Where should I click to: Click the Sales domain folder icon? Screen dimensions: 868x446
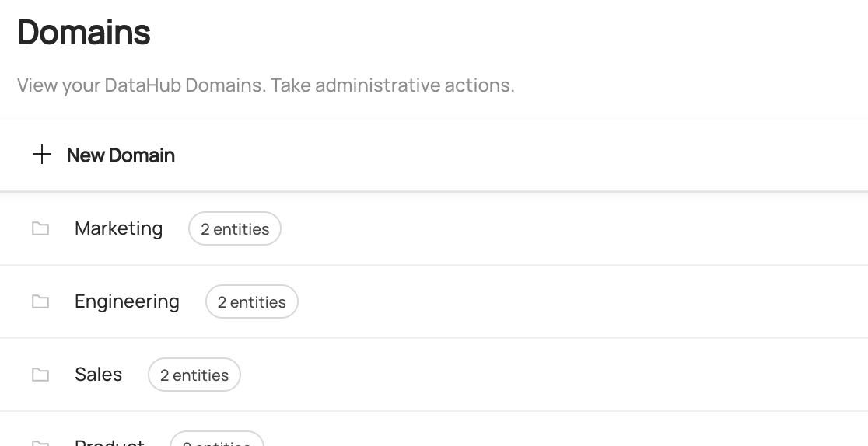coord(40,375)
